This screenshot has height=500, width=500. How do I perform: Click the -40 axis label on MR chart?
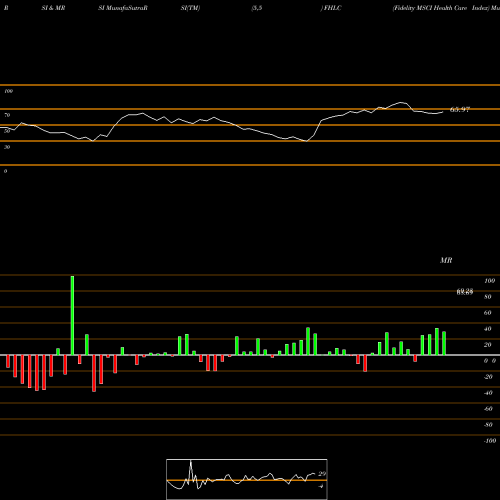pyautogui.click(x=488, y=393)
